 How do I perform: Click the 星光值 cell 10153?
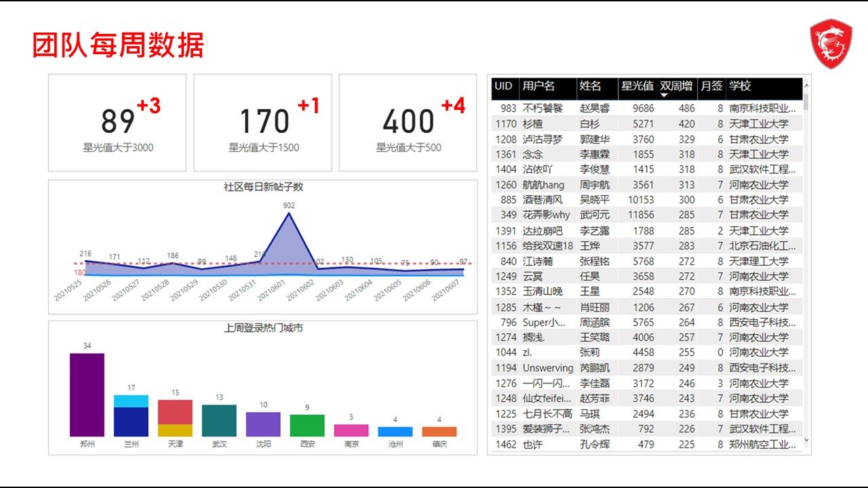click(641, 200)
